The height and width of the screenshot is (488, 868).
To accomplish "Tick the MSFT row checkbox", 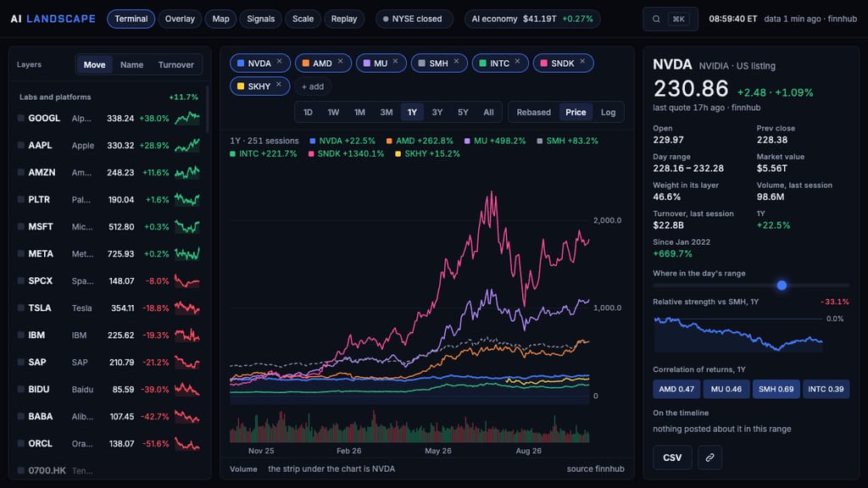I will coord(20,226).
